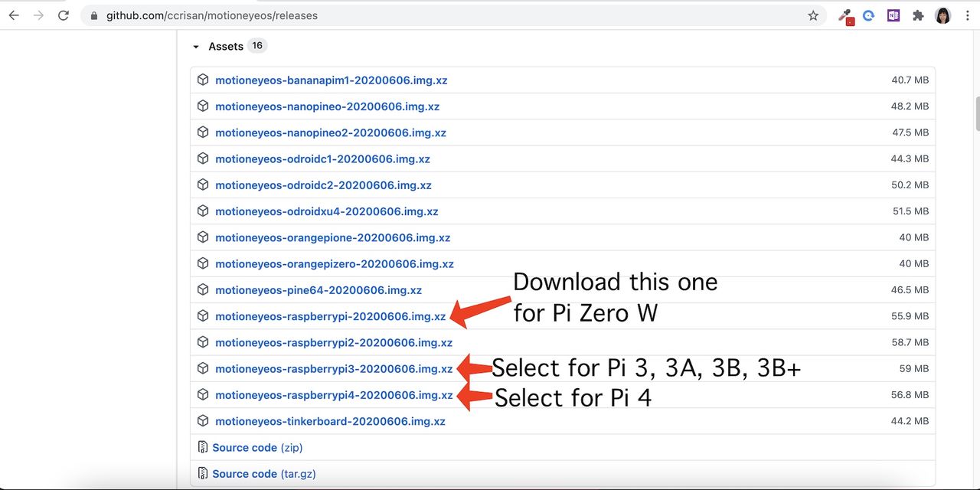The width and height of the screenshot is (980, 490).
Task: Click the lock icon in the address bar
Action: click(94, 15)
